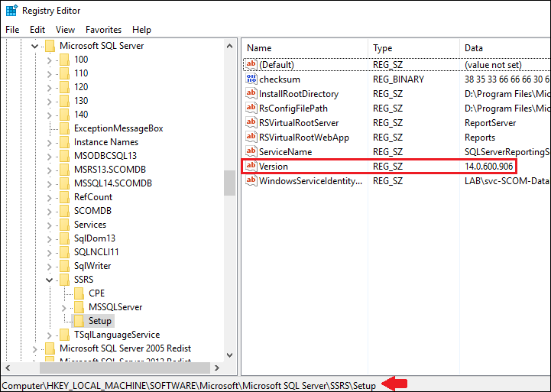Open the File menu
Screen dimensions: 551x392
tap(12, 30)
